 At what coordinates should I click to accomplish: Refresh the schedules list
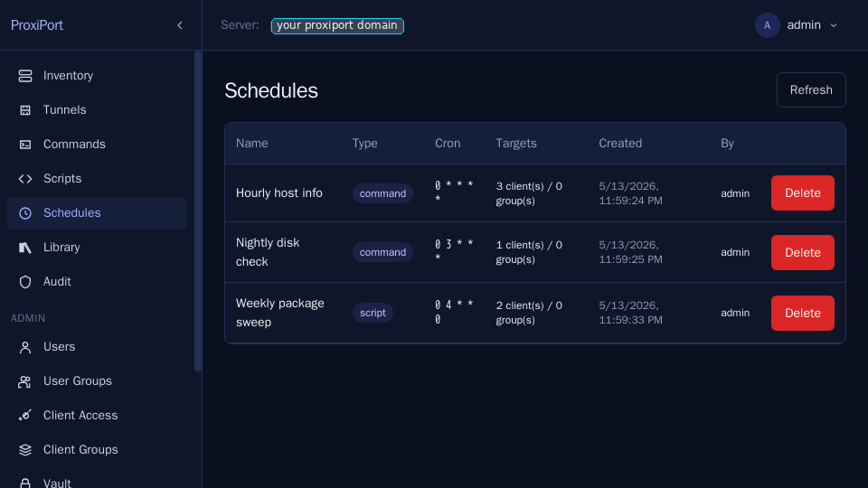[x=811, y=89]
